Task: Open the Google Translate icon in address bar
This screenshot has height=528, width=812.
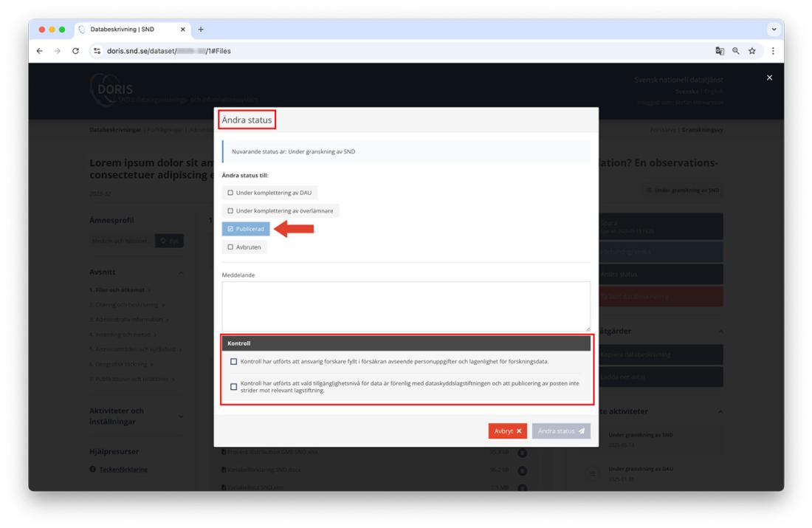Action: (721, 51)
